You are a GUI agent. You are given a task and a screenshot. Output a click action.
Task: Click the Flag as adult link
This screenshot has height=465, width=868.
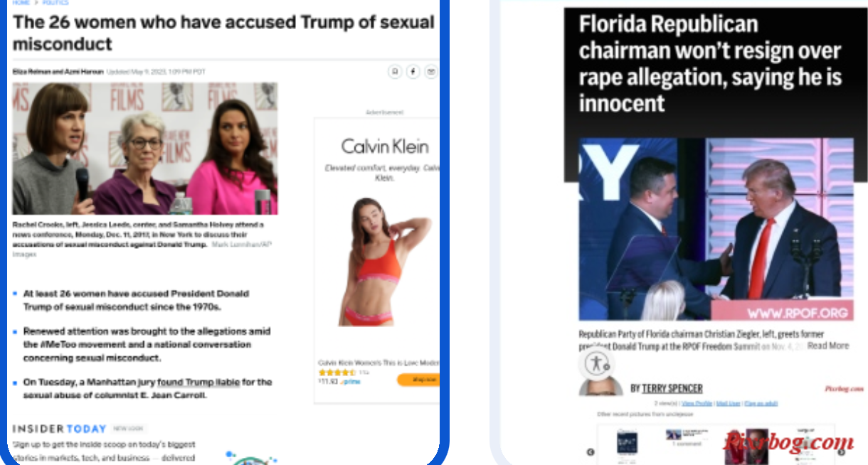(761, 403)
